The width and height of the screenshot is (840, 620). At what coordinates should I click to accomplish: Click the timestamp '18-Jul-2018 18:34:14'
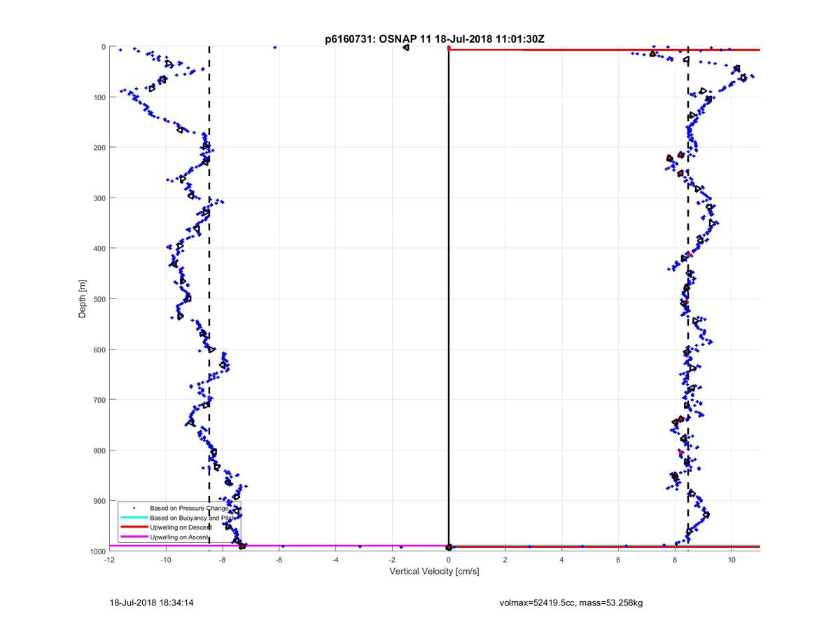click(151, 602)
